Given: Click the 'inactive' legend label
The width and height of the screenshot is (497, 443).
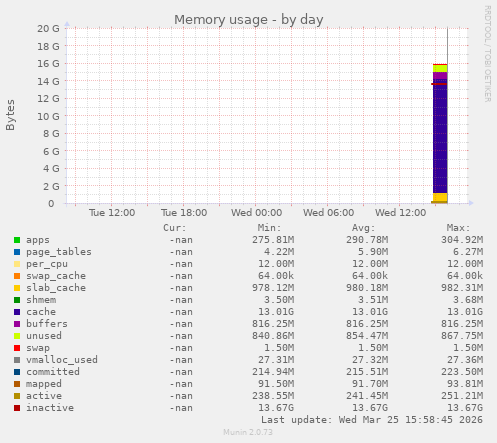Looking at the screenshot, I should pos(50,408).
